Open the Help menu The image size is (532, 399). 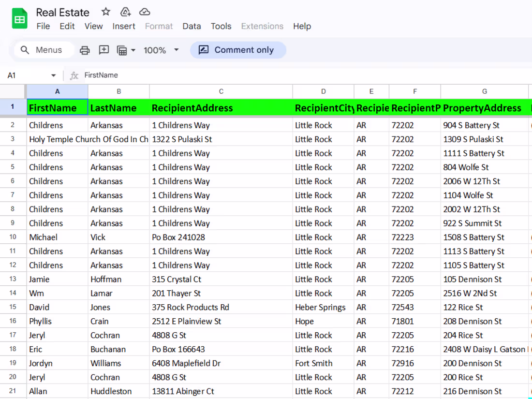point(302,27)
